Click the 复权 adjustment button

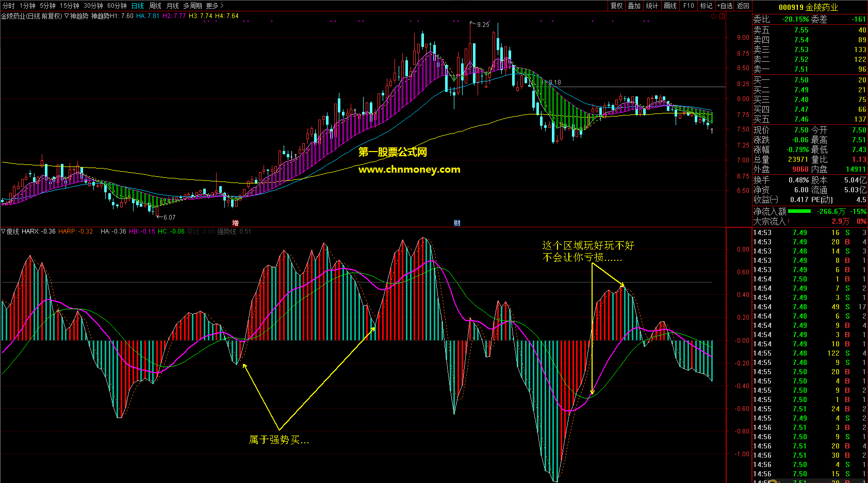pos(616,6)
